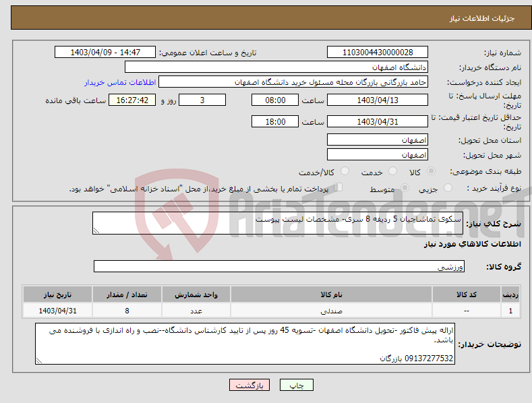The height and width of the screenshot is (403, 532).
Task: Click the تاریخ نیاز column header
Action: point(57,294)
